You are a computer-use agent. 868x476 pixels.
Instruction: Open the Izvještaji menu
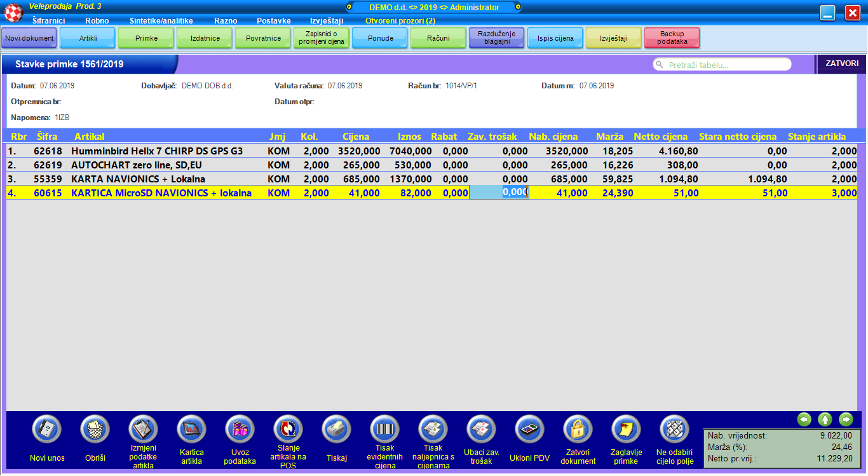coord(327,20)
